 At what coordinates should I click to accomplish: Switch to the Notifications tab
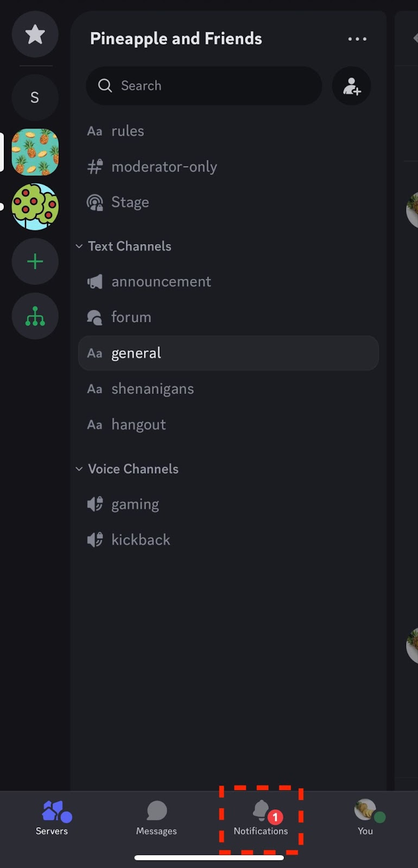(261, 818)
